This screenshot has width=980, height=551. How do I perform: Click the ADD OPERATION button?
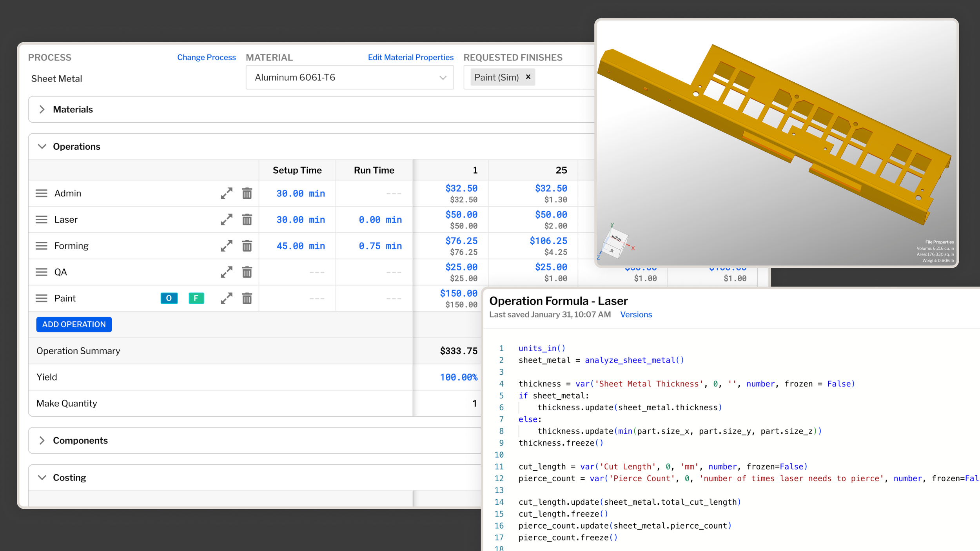point(74,324)
